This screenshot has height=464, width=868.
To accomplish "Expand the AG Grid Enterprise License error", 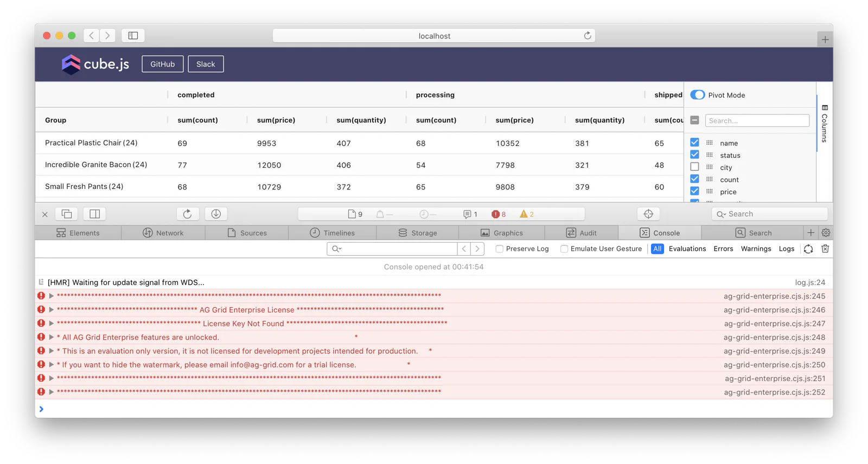I will [x=52, y=310].
